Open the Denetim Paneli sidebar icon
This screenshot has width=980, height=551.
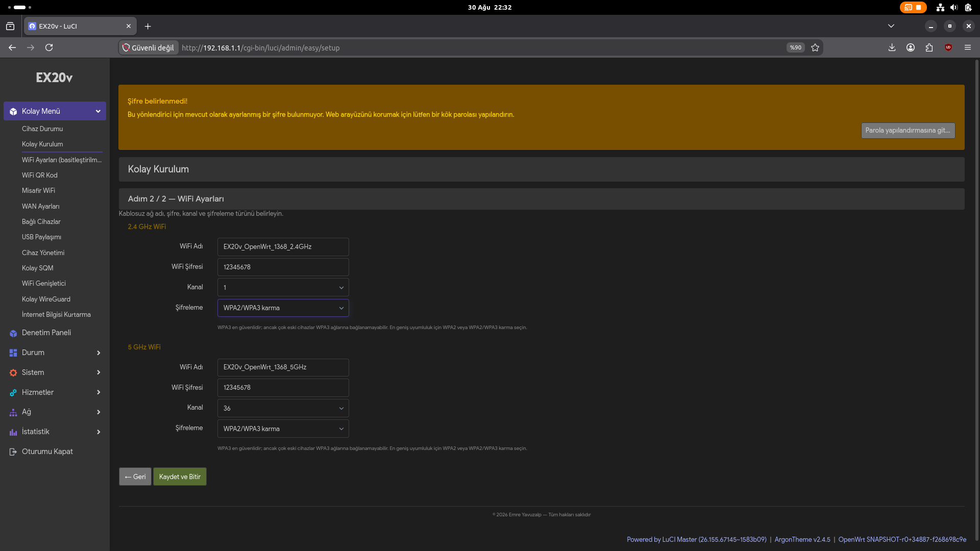pos(13,333)
